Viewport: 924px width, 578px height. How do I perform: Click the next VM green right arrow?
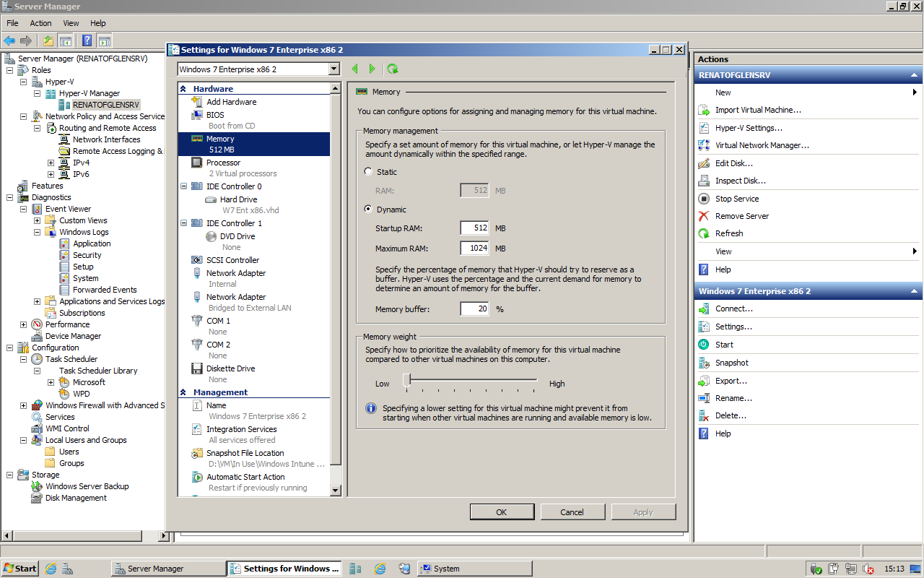click(x=372, y=69)
